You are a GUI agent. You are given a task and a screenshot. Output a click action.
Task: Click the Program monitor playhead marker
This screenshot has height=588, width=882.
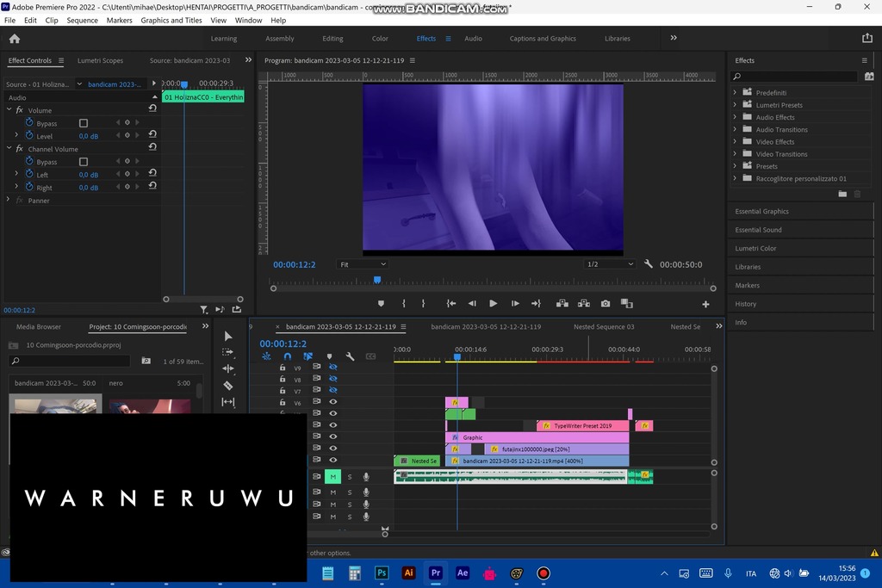(377, 280)
